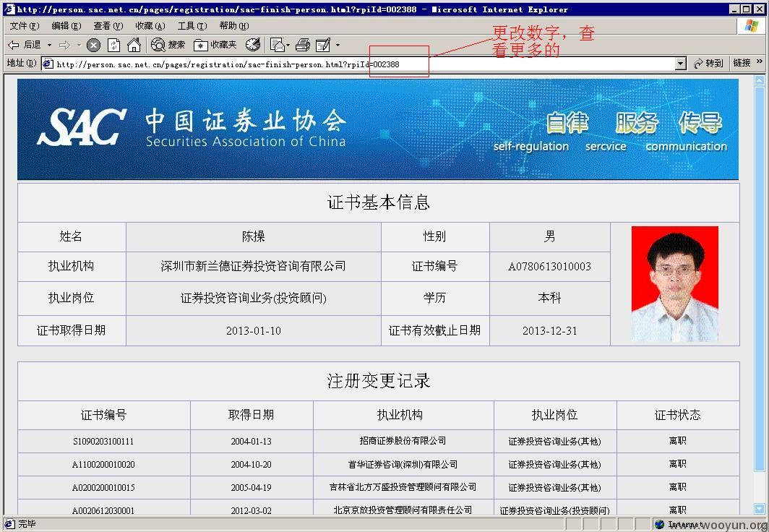Select 深圳市新兰德证券投资咨询有限公司 cell
This screenshot has height=532, width=769.
pos(254,266)
